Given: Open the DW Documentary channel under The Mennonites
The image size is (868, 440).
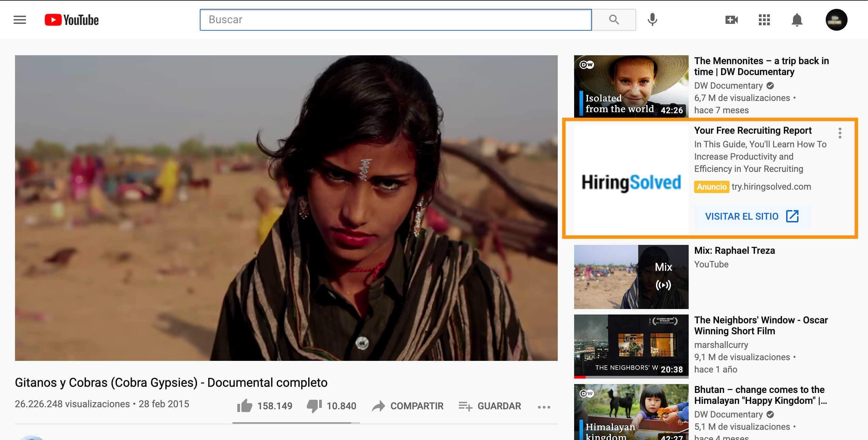Looking at the screenshot, I should (x=729, y=86).
